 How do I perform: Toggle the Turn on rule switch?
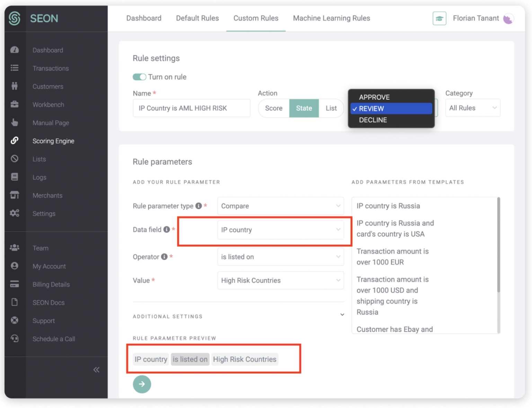(139, 77)
